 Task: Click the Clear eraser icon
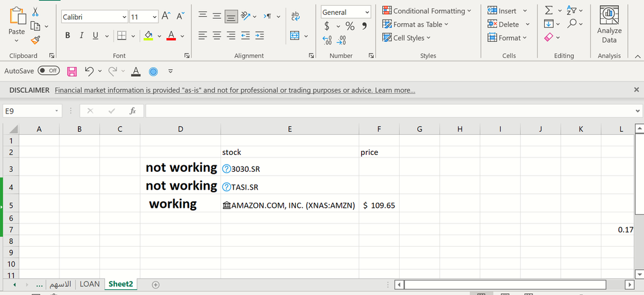click(549, 37)
